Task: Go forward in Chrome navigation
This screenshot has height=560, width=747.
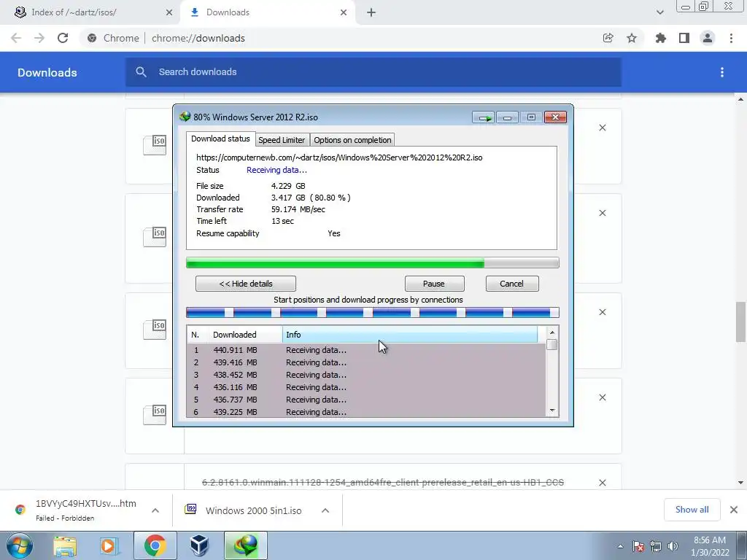Action: click(x=39, y=38)
